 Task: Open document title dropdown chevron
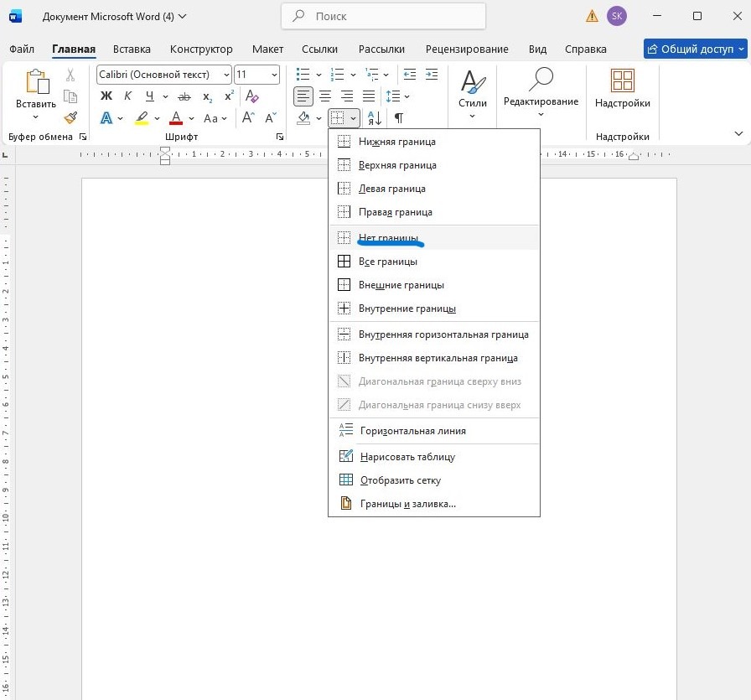183,16
